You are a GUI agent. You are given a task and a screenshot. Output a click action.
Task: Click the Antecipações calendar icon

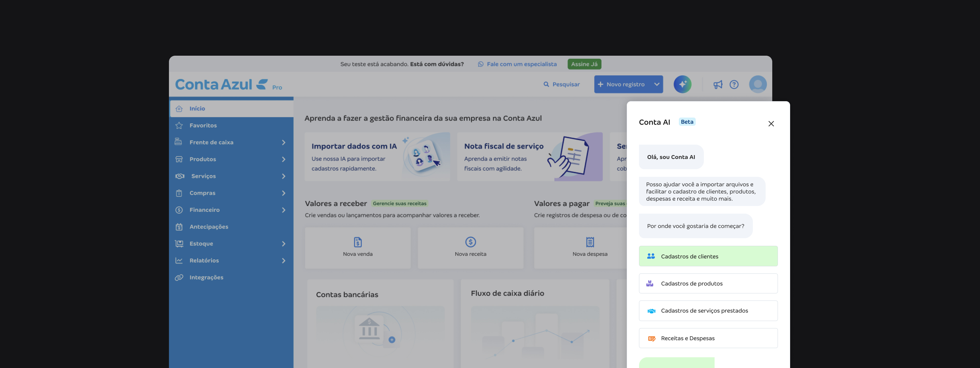pos(179,227)
